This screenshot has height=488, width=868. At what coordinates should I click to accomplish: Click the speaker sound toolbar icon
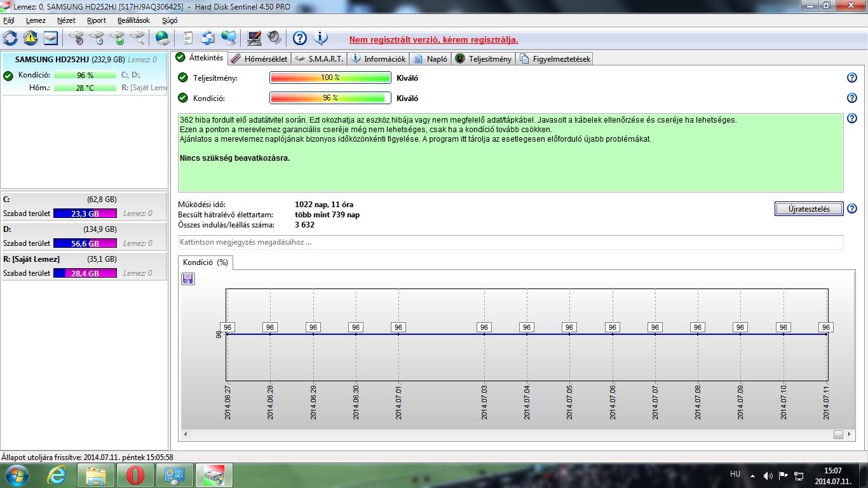275,38
